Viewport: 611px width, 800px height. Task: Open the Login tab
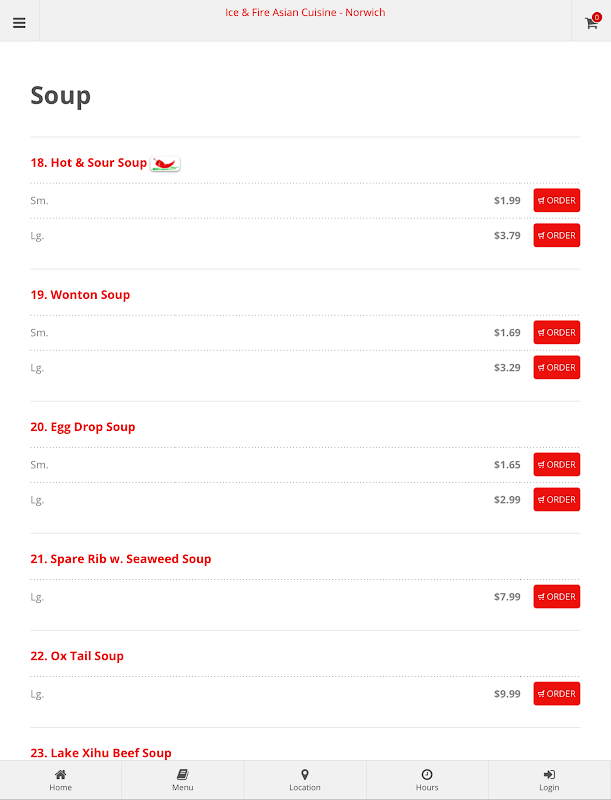point(549,780)
